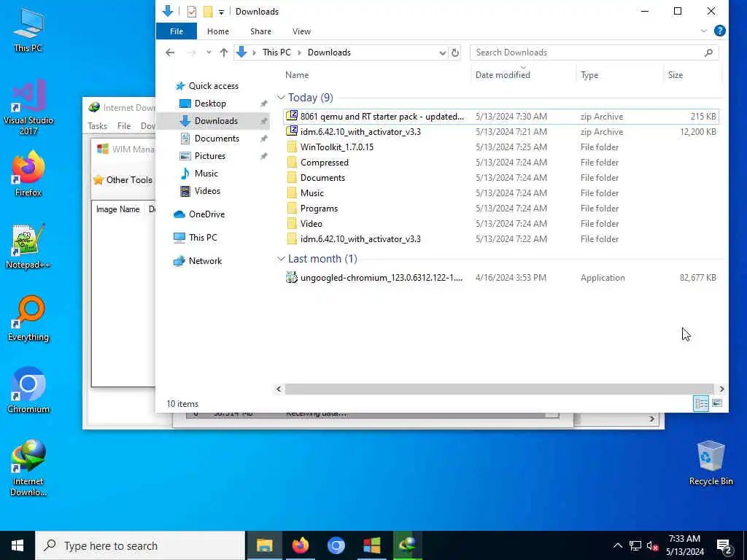
Task: Open Customize Quick Access Toolbar dropdown
Action: (221, 12)
